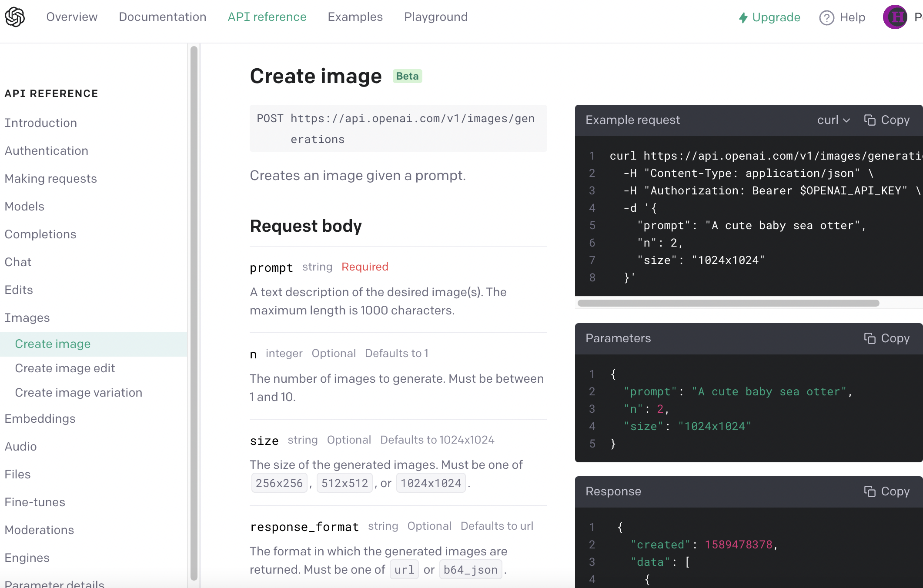Expand the Images sidebar section
Screen dimensions: 923x588
[27, 318]
